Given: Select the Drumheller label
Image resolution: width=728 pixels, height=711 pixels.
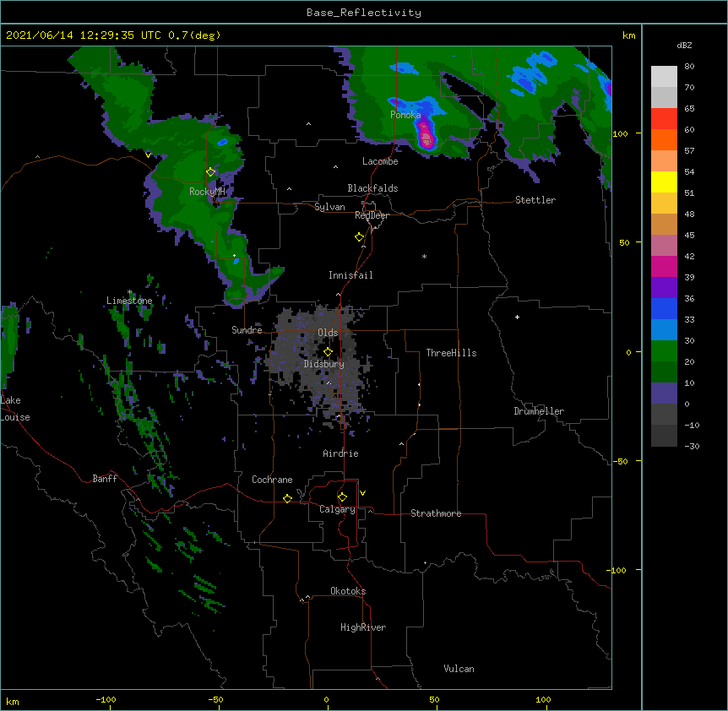Looking at the screenshot, I should 539,411.
